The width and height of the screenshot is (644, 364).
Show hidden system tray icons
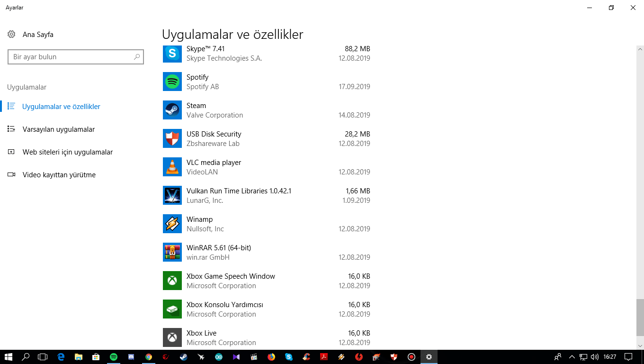(x=572, y=357)
